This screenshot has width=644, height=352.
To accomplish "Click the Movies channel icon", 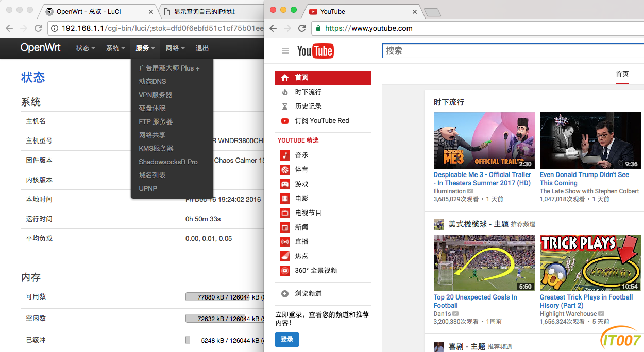I will coord(285,198).
